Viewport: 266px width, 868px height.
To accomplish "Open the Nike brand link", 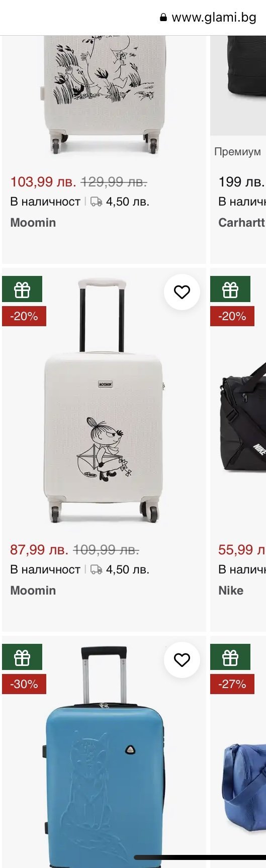I will [231, 591].
